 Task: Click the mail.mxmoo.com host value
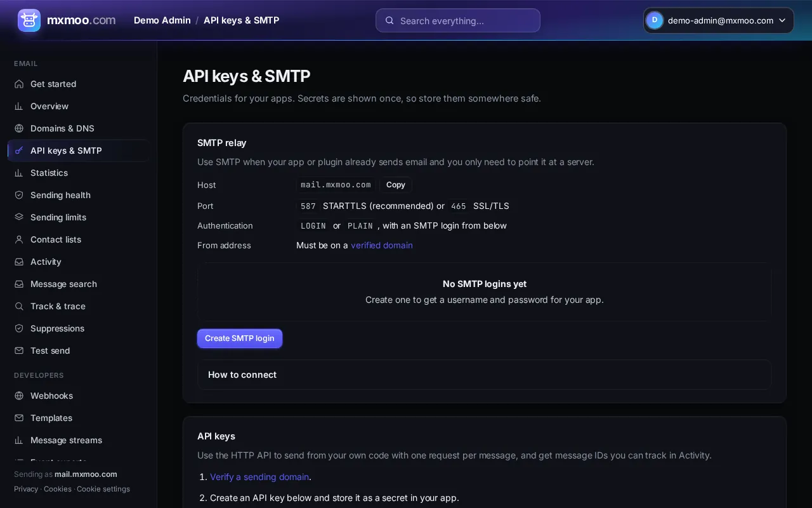[336, 185]
